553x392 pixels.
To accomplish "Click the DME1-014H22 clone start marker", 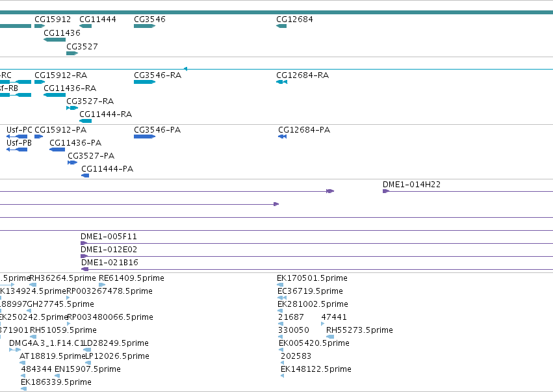I will coord(386,191).
